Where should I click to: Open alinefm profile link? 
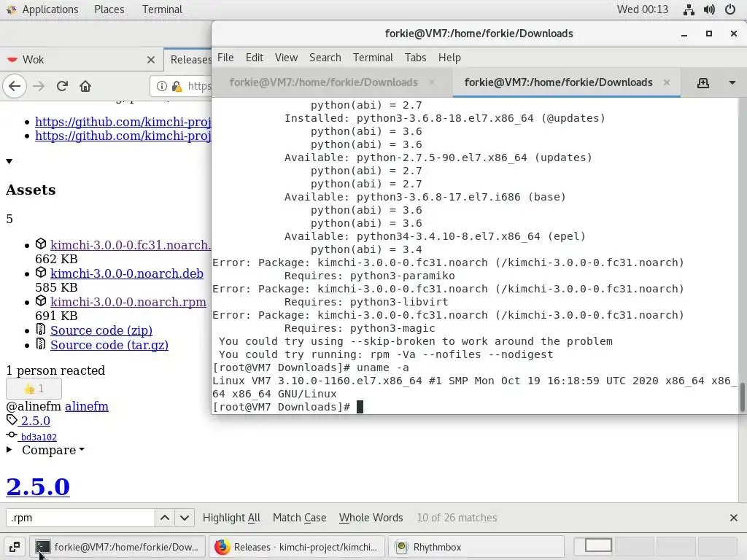pos(87,406)
